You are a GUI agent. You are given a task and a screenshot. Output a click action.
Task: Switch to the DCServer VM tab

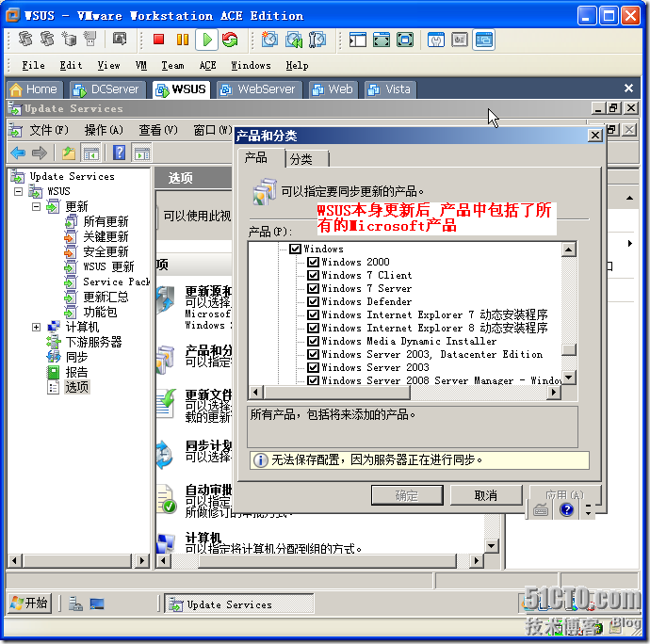click(107, 89)
